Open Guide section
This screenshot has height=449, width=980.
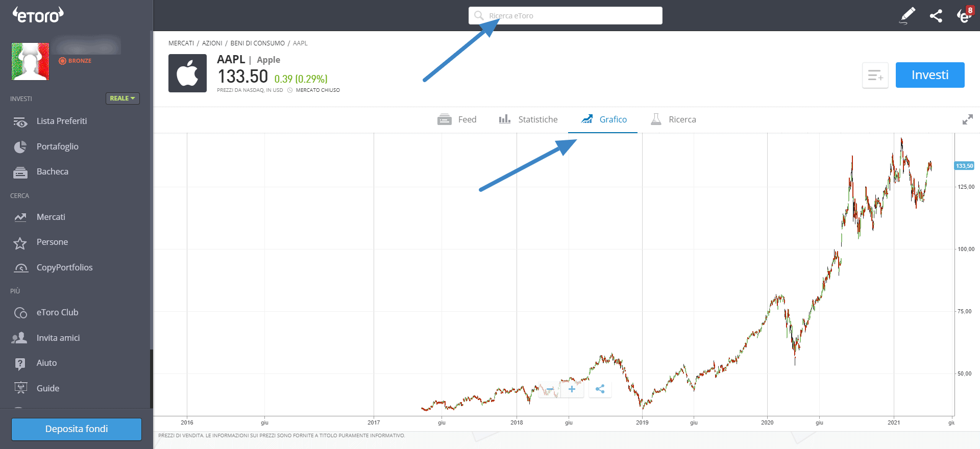(x=48, y=388)
